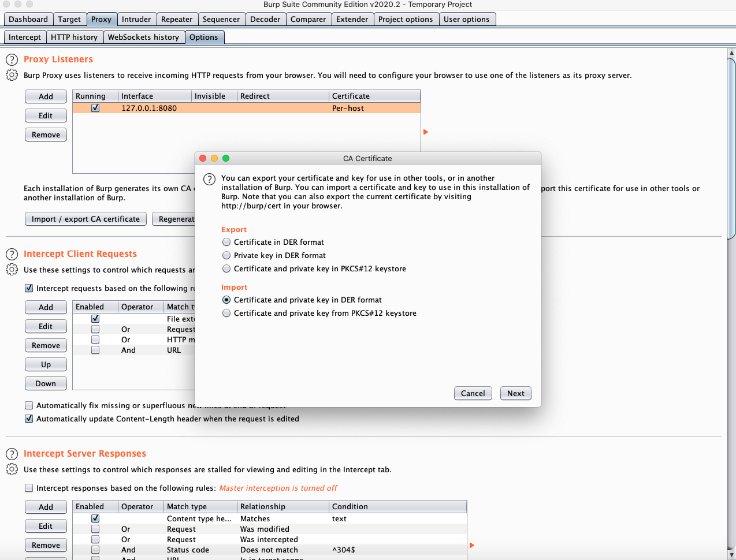Open Intercept Client Requests help icon
Viewport: 736px width, 560px height.
12,254
